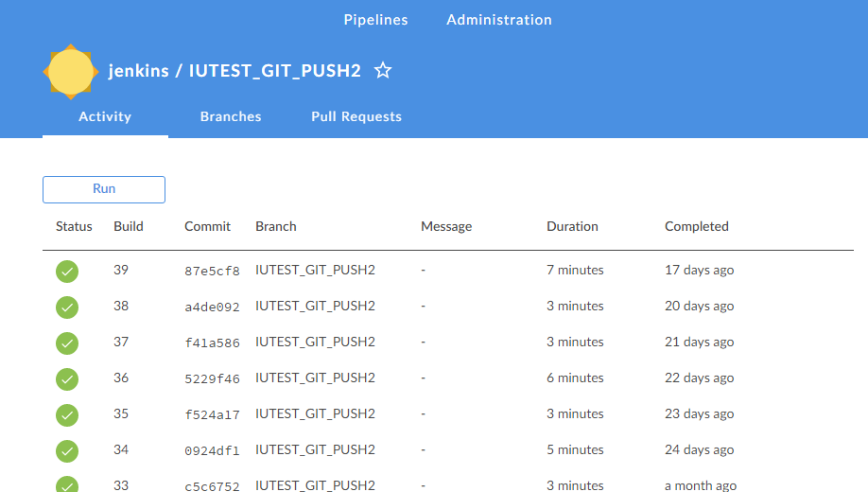
Task: Open the Pipelines menu item
Action: coord(376,20)
